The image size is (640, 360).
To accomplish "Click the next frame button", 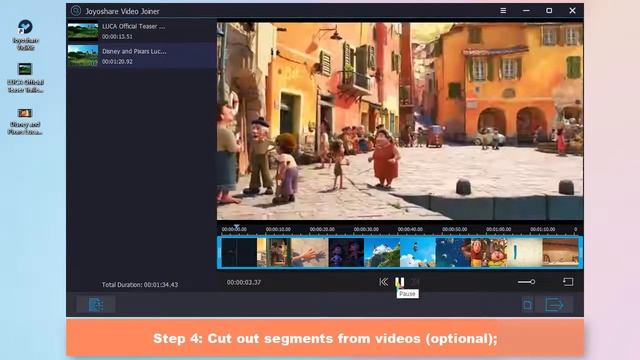I will (415, 282).
